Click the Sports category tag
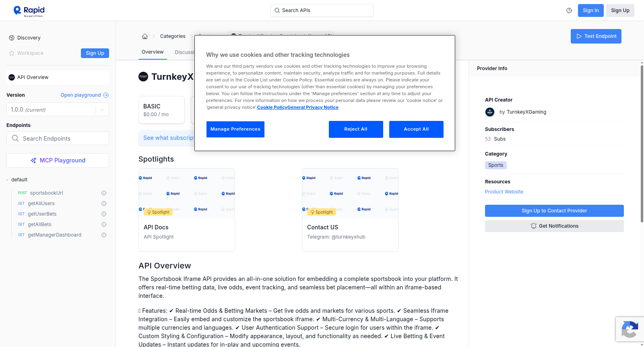This screenshot has width=644, height=347. 496,165
